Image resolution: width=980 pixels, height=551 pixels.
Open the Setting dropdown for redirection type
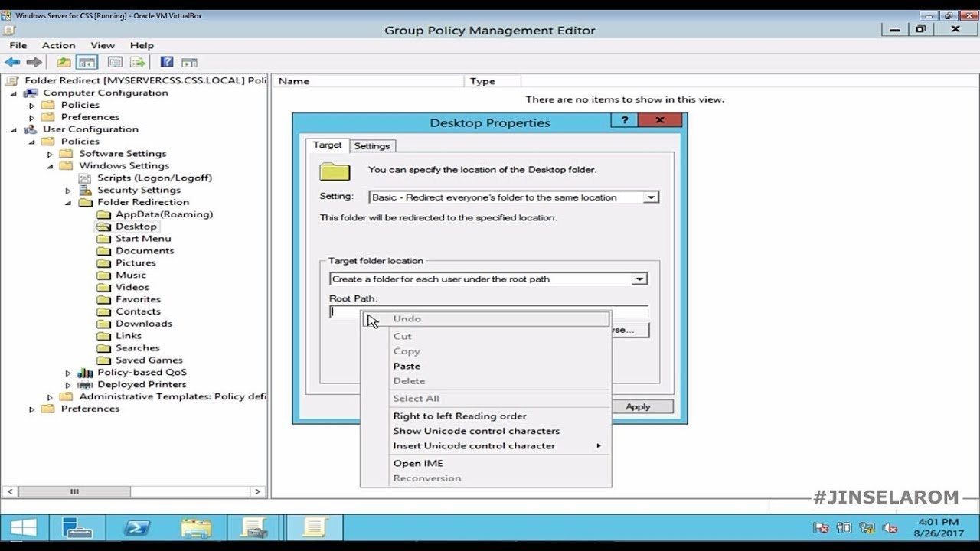point(651,197)
